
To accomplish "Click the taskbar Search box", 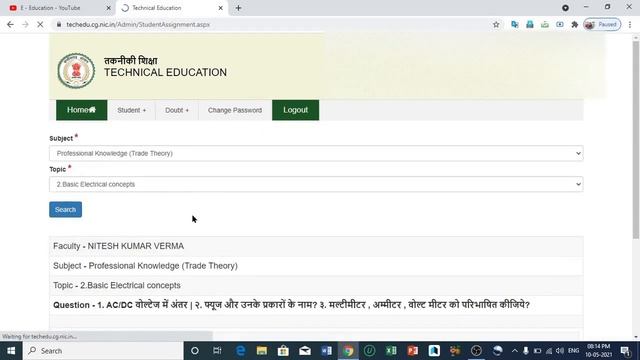I will pyautogui.click(x=103, y=351).
